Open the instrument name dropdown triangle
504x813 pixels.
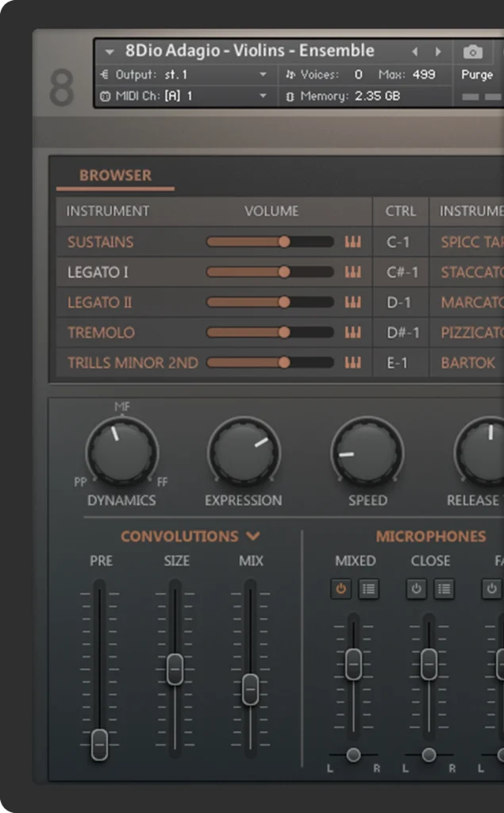coord(110,52)
